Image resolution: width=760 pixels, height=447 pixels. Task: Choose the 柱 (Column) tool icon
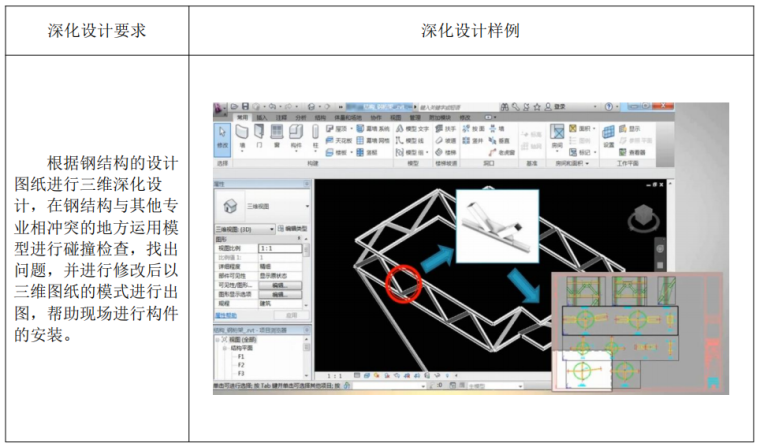click(x=316, y=134)
